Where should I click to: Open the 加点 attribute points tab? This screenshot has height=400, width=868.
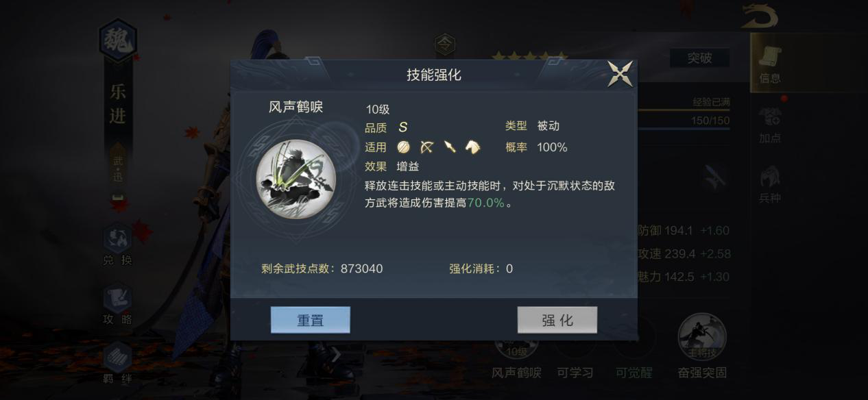769,125
